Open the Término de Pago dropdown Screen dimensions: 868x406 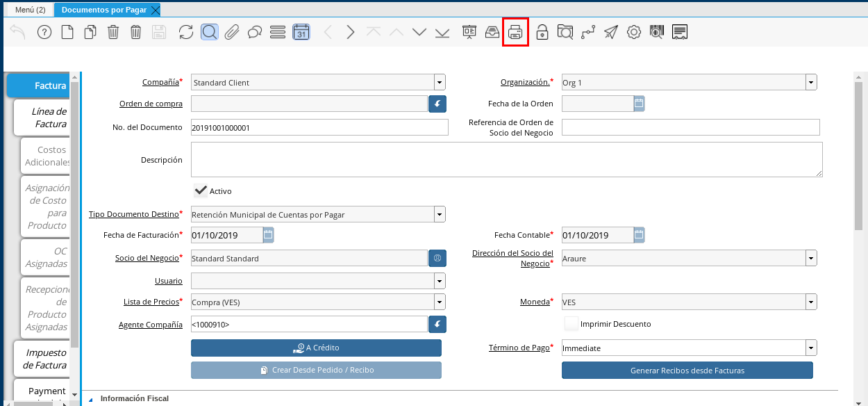(x=811, y=348)
